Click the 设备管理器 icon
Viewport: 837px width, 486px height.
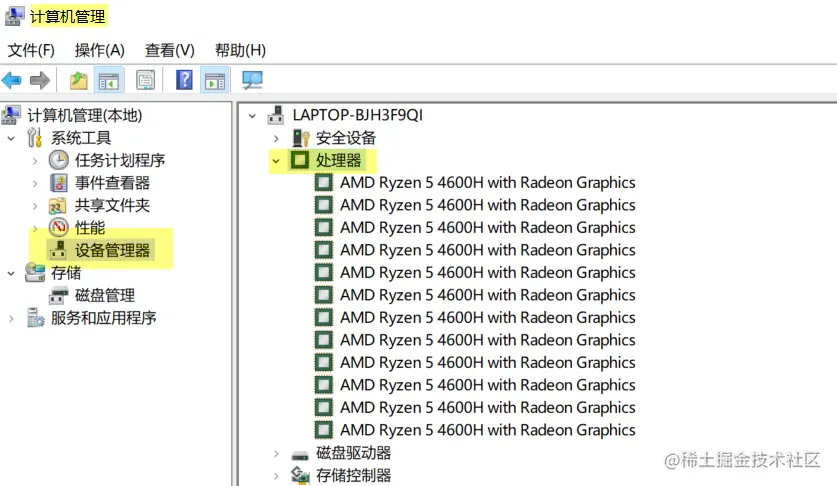pyautogui.click(x=58, y=250)
